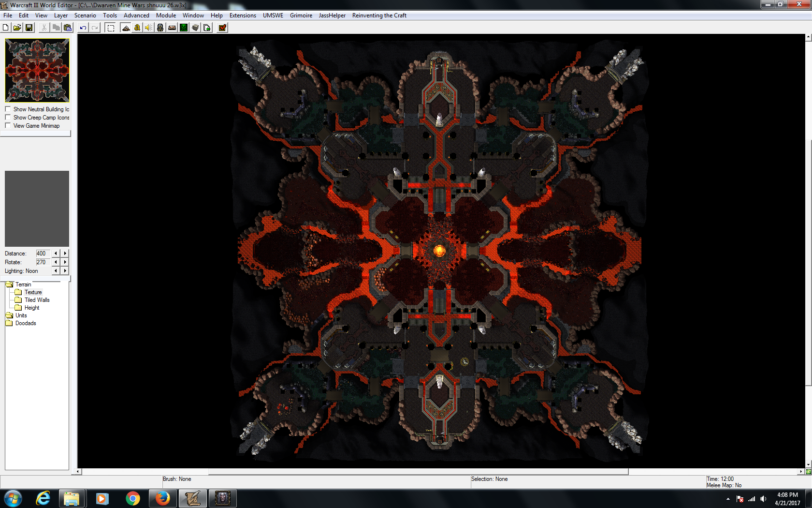Screen dimensions: 812x508
Task: Click the volume speaker tray icon
Action: point(763,499)
